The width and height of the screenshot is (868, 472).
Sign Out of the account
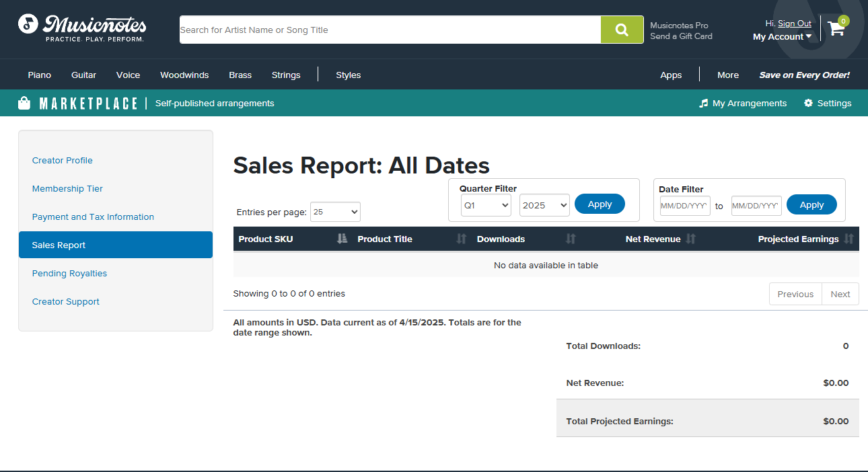coord(795,23)
